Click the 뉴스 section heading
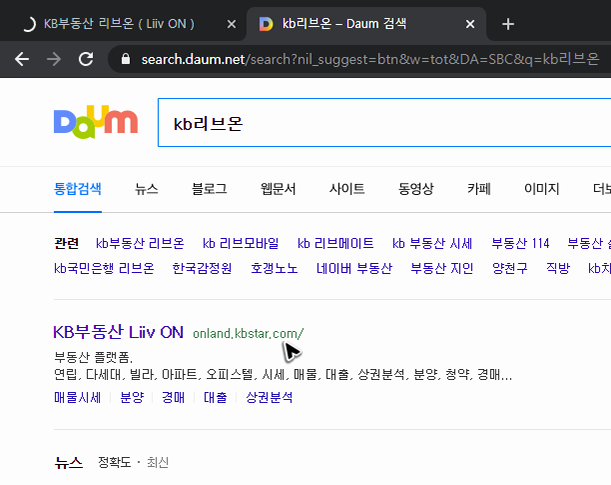 69,462
